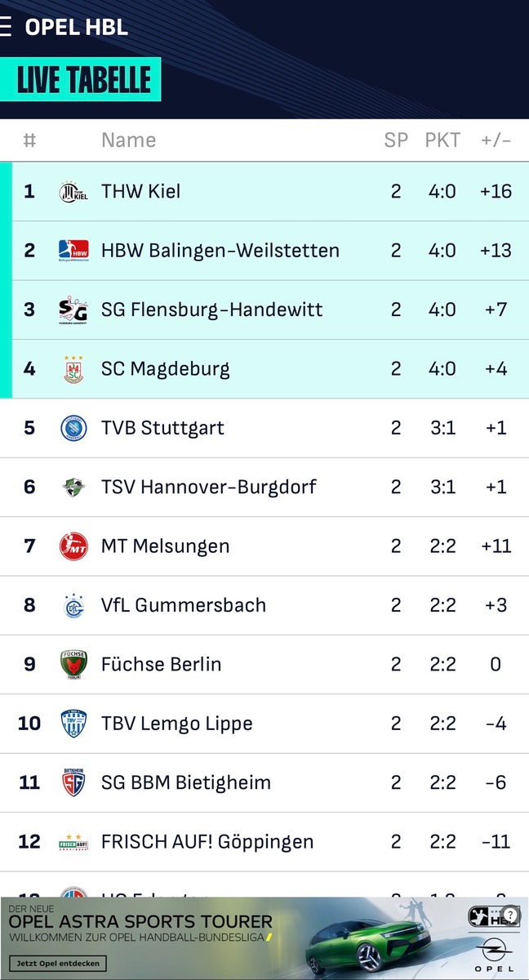Tap the SC Magdeburg crest icon

pos(73,369)
